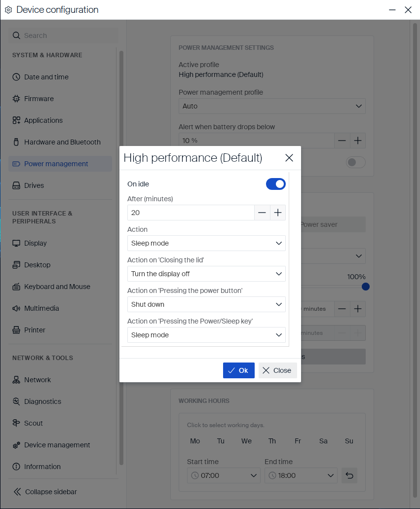Open the Power/Sleep key action dropdown
Screen dimensions: 420x509
point(206,335)
